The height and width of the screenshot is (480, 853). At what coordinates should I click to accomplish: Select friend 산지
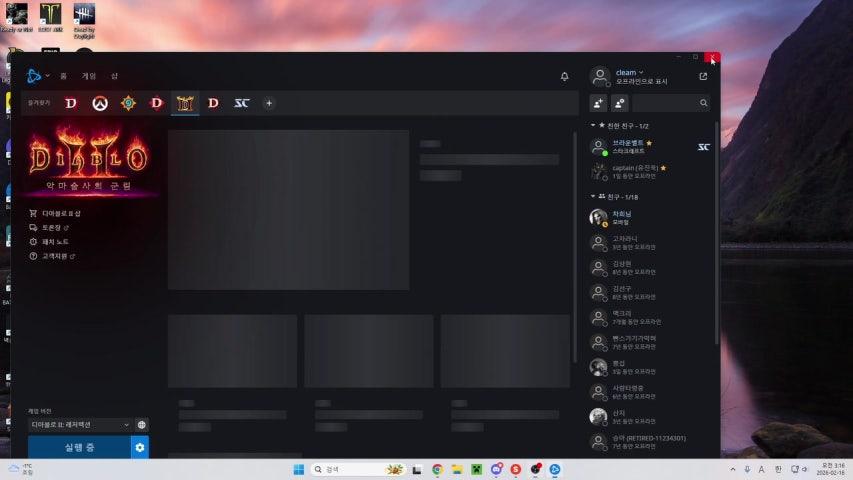(x=650, y=417)
